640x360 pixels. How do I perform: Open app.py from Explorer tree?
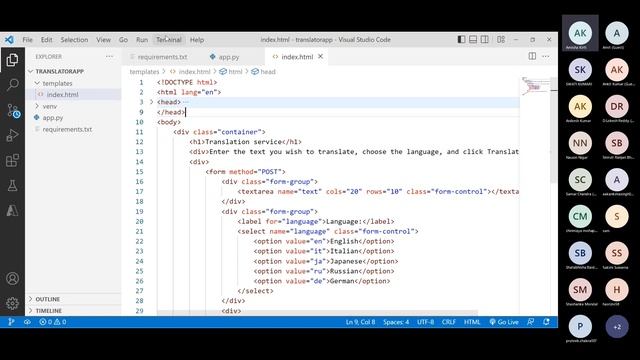(53, 118)
